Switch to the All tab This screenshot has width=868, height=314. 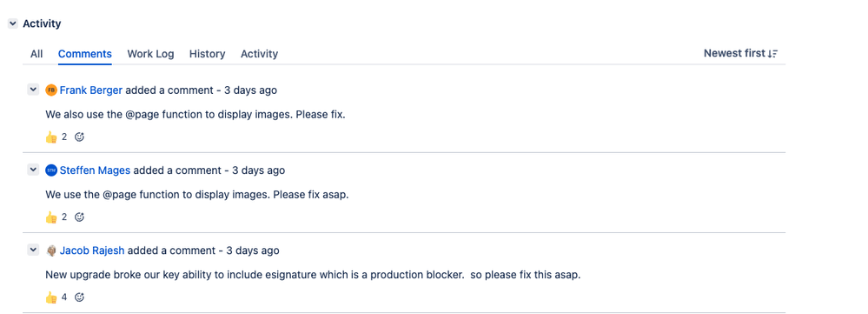(x=36, y=54)
